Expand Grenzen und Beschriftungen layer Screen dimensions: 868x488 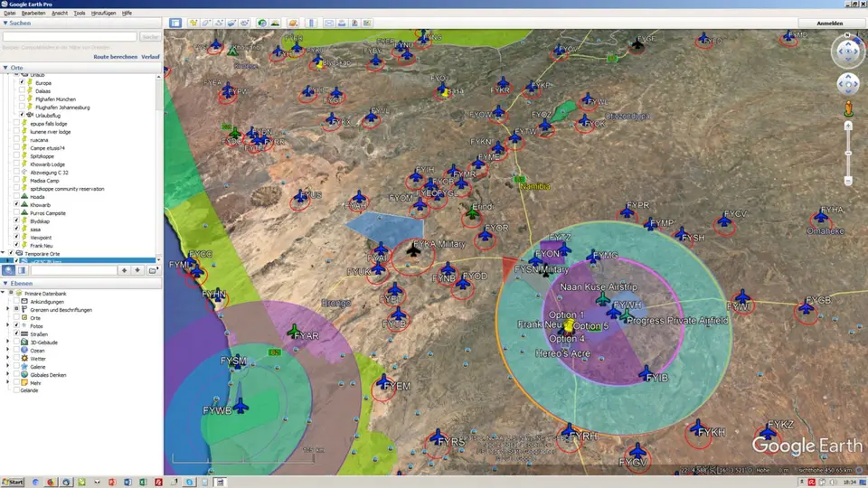8,310
